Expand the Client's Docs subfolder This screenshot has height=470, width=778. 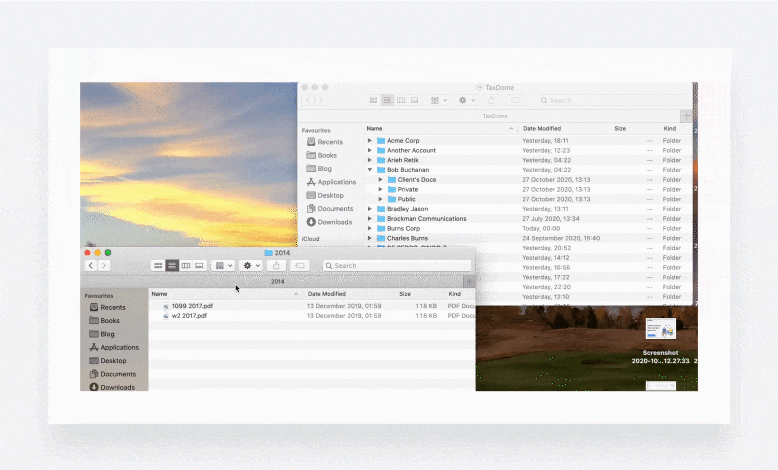[381, 180]
